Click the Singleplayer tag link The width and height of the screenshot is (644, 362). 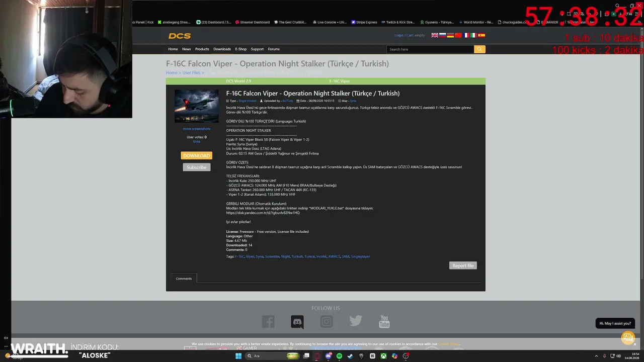click(x=360, y=257)
